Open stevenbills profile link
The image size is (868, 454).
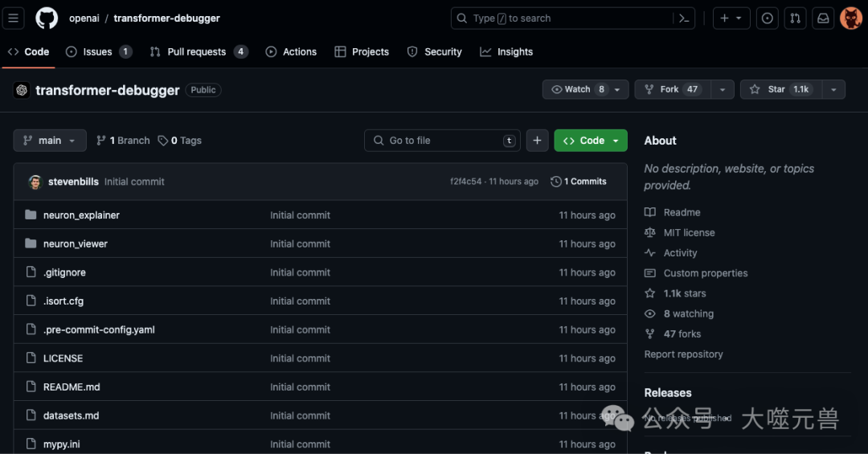[x=73, y=182]
